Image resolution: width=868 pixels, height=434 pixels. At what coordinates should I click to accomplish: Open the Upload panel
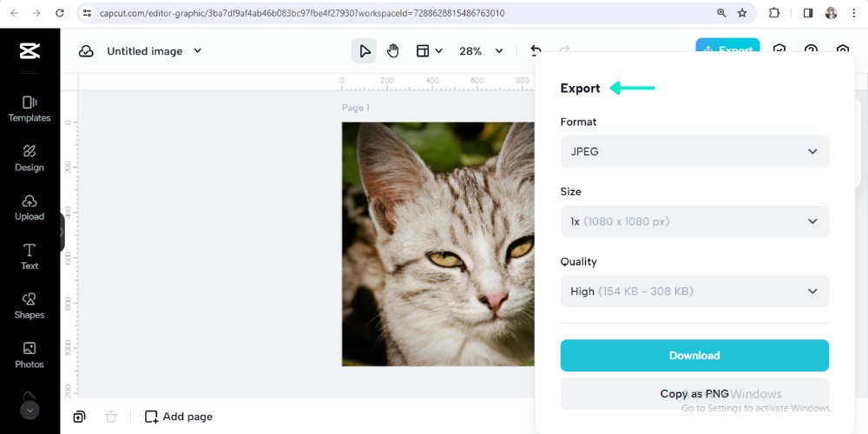(x=30, y=207)
